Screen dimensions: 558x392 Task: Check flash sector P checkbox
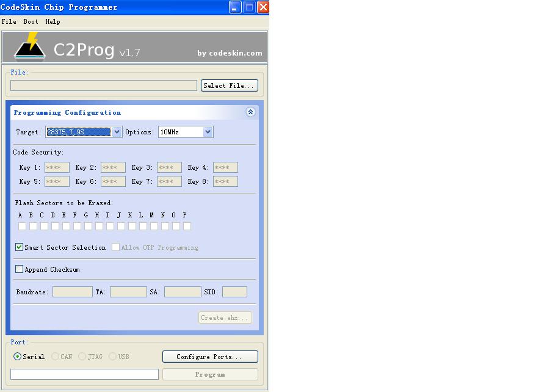[187, 226]
